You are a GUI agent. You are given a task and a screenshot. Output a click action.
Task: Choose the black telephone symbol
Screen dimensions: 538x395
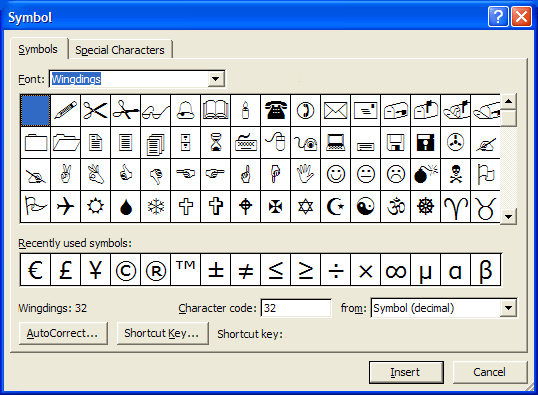pos(276,111)
